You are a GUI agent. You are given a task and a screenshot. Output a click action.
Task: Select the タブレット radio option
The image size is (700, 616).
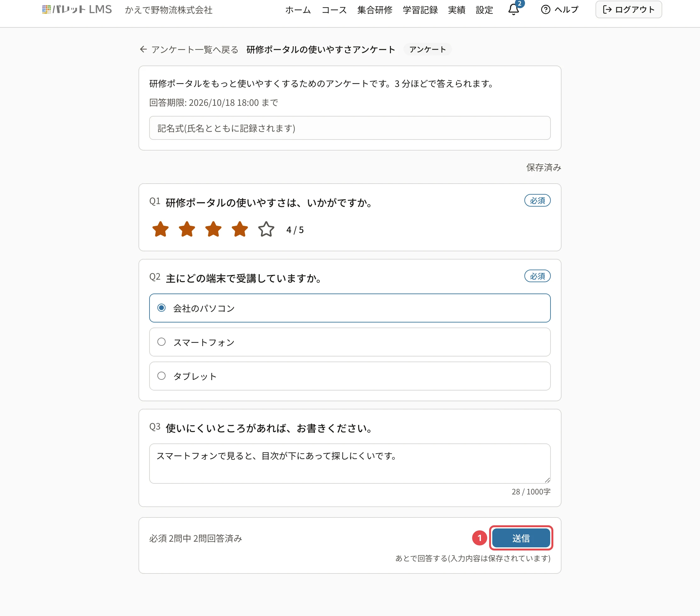(350, 376)
